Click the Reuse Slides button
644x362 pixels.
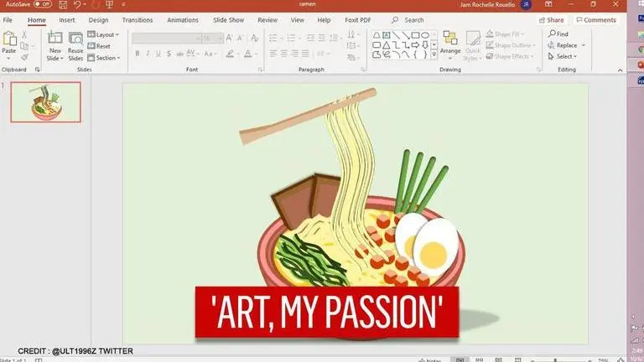click(75, 48)
